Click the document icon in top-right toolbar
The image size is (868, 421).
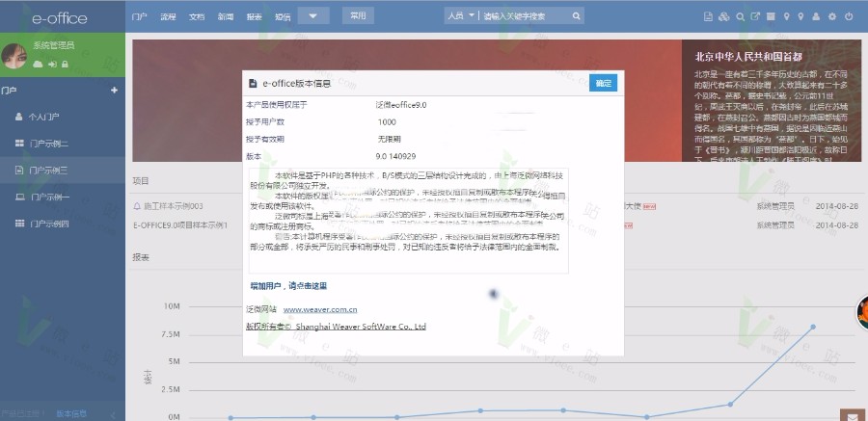[708, 16]
